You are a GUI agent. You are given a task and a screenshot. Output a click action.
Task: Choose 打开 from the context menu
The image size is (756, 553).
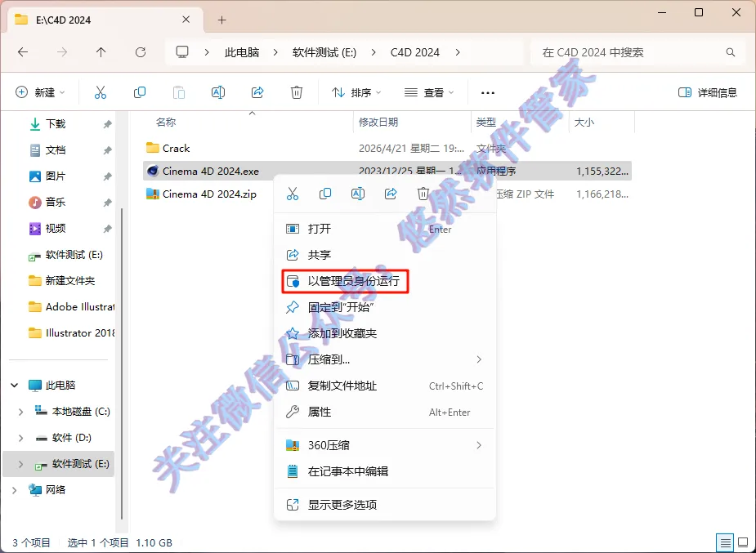[384, 229]
